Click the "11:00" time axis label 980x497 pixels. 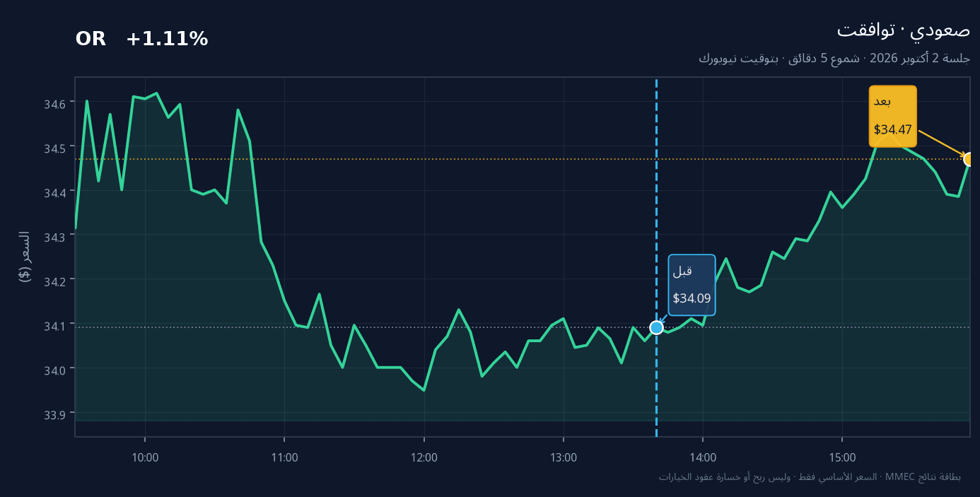(x=284, y=457)
